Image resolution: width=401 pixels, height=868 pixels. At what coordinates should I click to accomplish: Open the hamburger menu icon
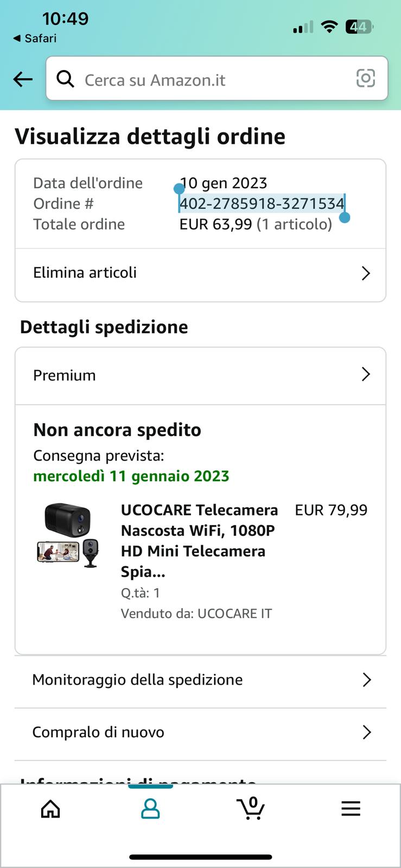351,809
